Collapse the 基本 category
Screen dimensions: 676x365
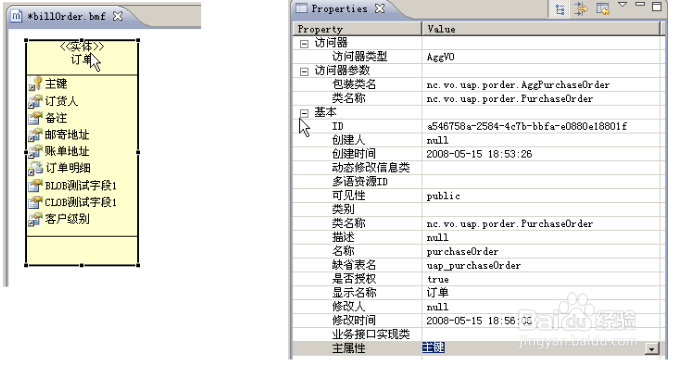pos(304,113)
